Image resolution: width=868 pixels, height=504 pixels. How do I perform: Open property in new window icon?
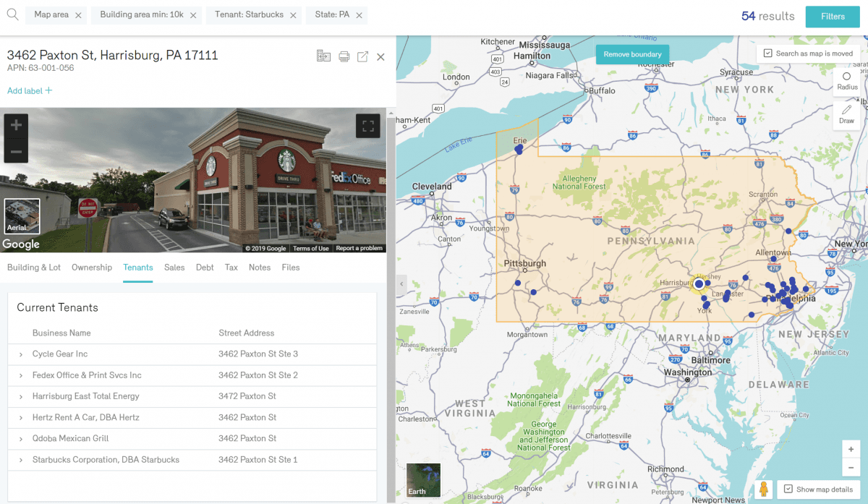click(362, 56)
